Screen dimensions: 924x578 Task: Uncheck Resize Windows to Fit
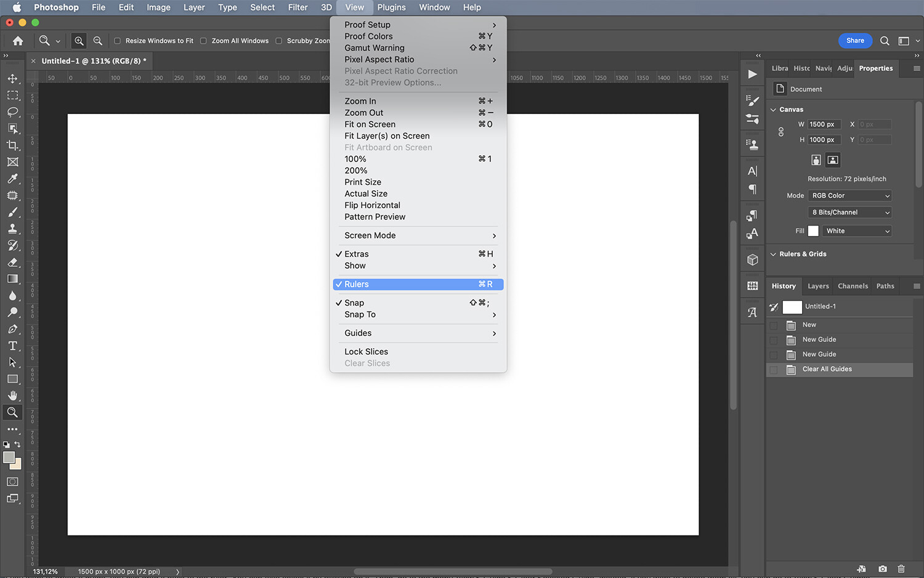(116, 41)
